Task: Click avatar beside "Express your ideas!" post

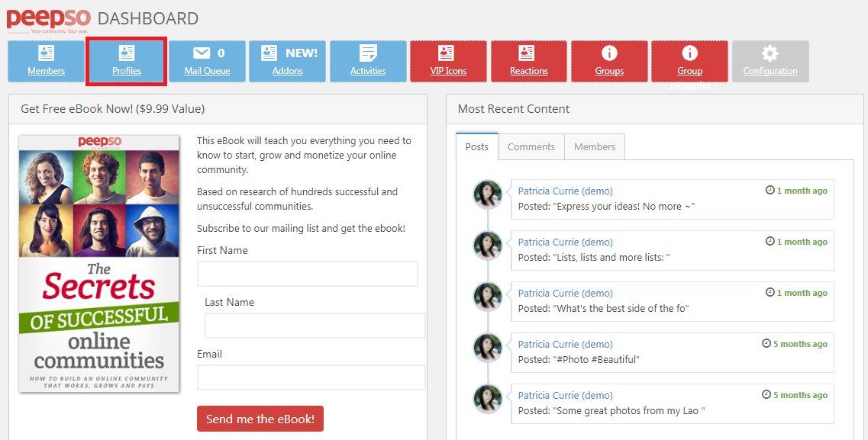Action: [488, 194]
